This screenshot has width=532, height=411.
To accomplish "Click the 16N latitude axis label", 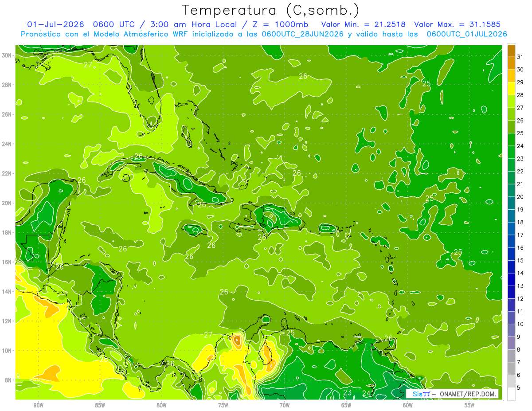I will pos(8,262).
